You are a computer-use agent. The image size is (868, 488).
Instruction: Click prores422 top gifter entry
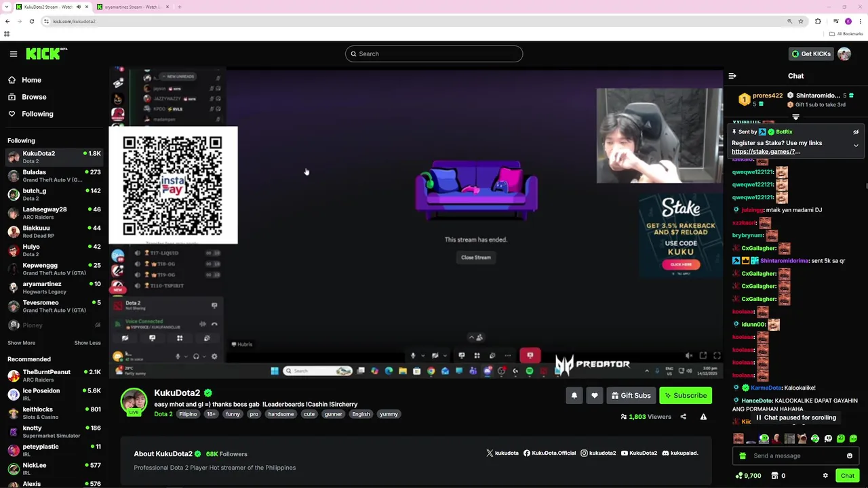coord(759,100)
